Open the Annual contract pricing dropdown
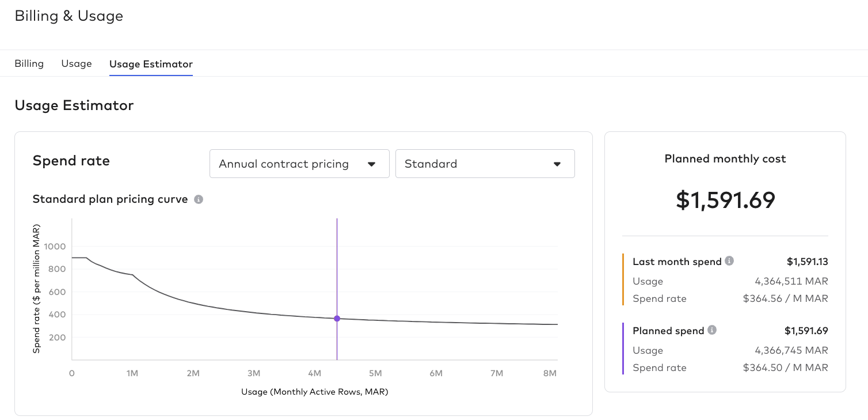The height and width of the screenshot is (420, 868). [x=299, y=164]
